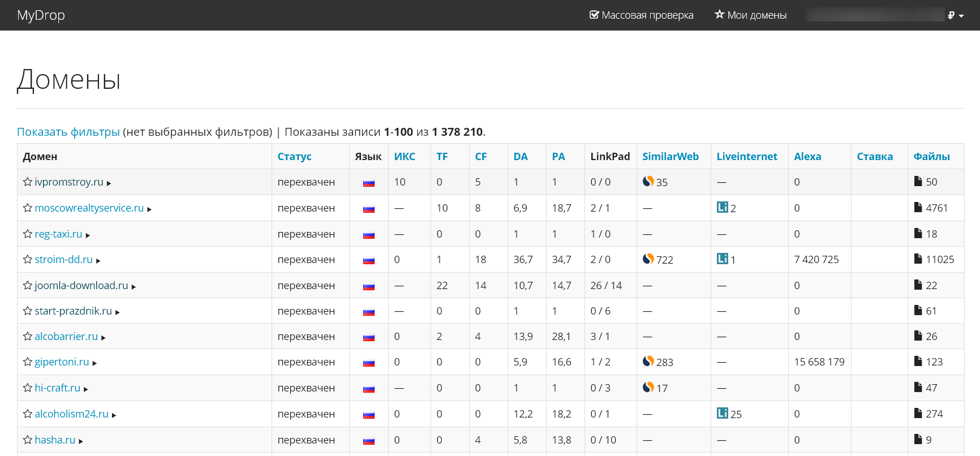The width and height of the screenshot is (980, 456).
Task: Expand arrow next to moscowrealtyservice.ru
Action: point(149,209)
